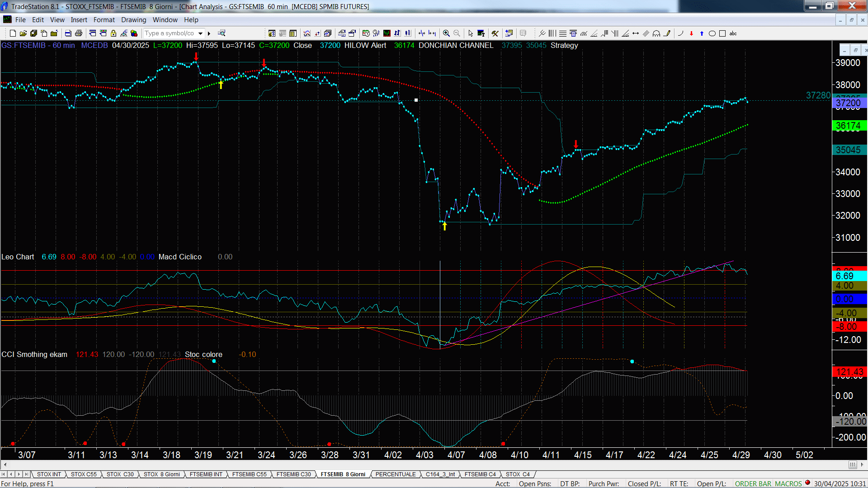Select the red down arrow drawing tool
This screenshot has width=868, height=488.
pos(691,33)
